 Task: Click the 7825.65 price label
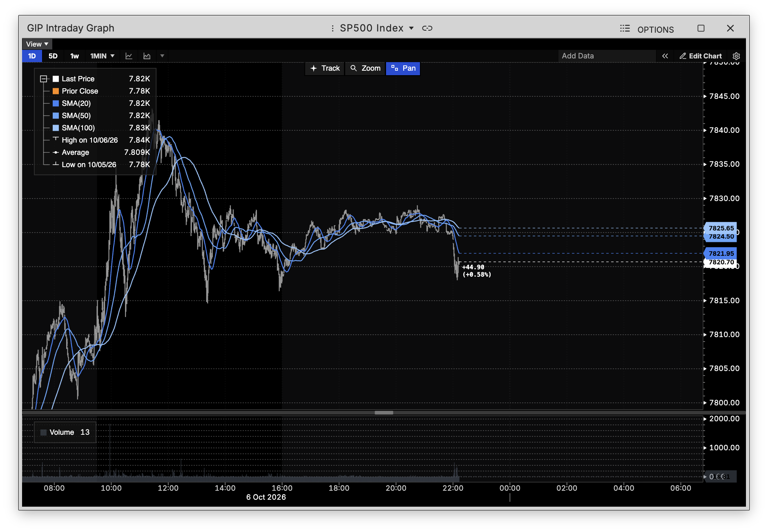tap(721, 228)
